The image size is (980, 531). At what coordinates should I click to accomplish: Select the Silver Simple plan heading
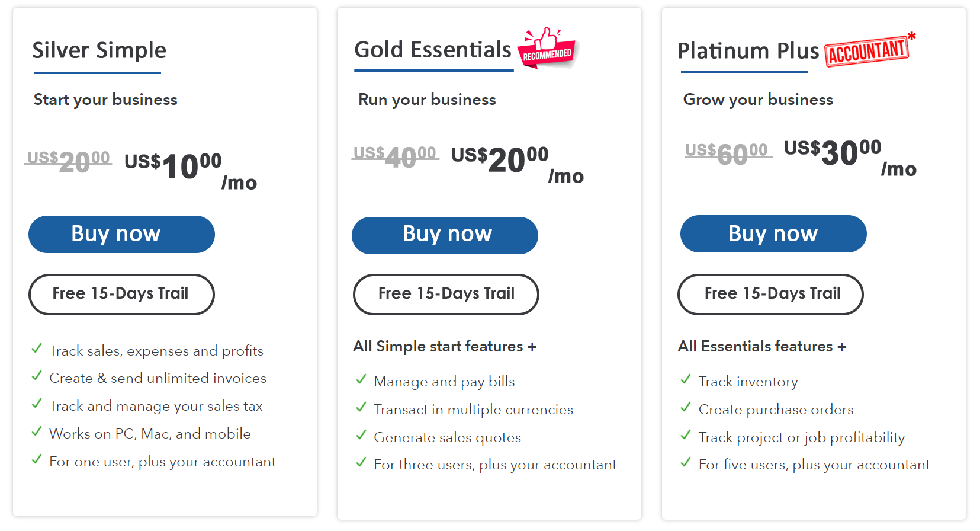click(x=99, y=51)
